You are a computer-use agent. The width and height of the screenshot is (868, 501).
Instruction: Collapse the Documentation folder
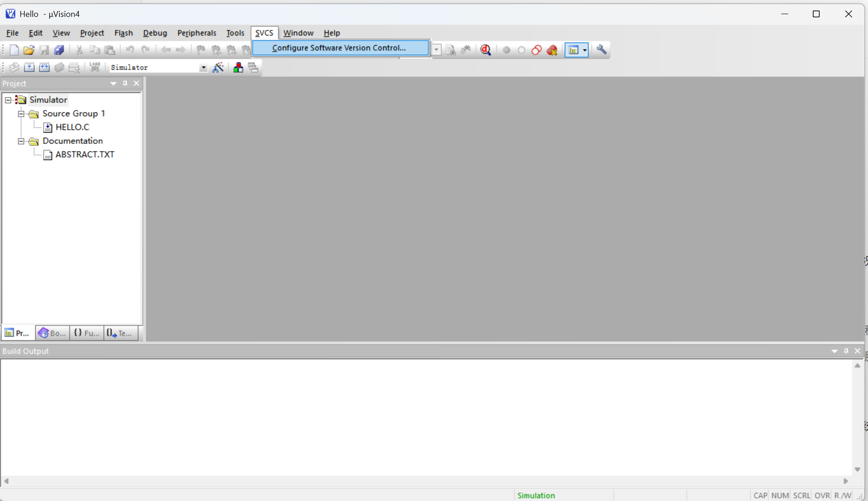pyautogui.click(x=21, y=141)
